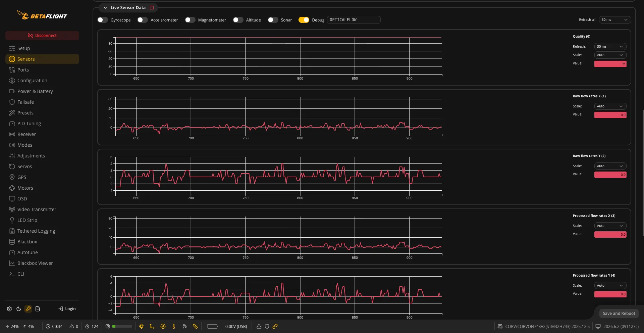Click the Presets wand icon in sidebar
The image size is (644, 333).
[12, 113]
